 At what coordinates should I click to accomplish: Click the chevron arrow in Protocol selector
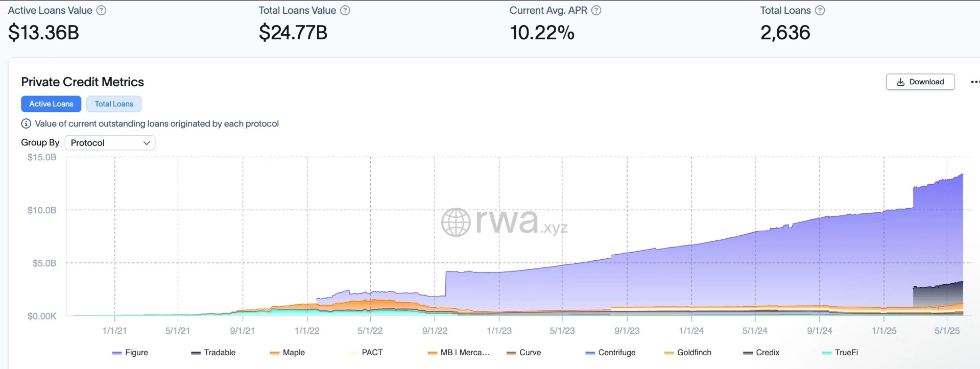[x=147, y=143]
